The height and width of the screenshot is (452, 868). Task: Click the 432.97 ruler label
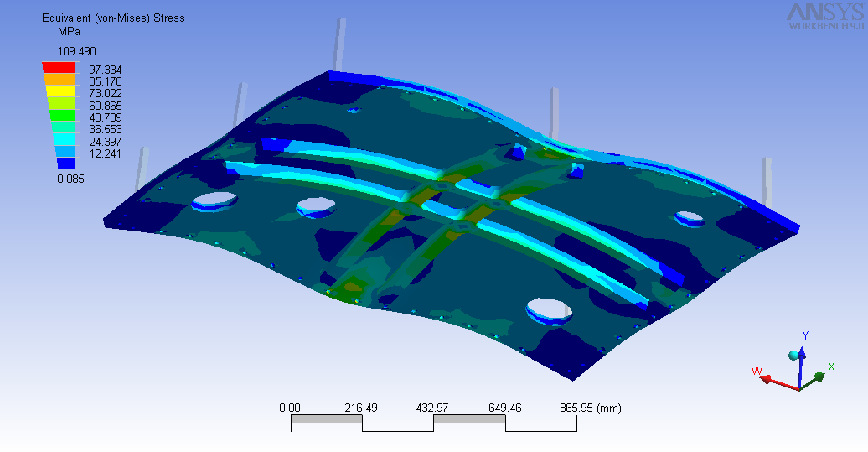(x=432, y=408)
